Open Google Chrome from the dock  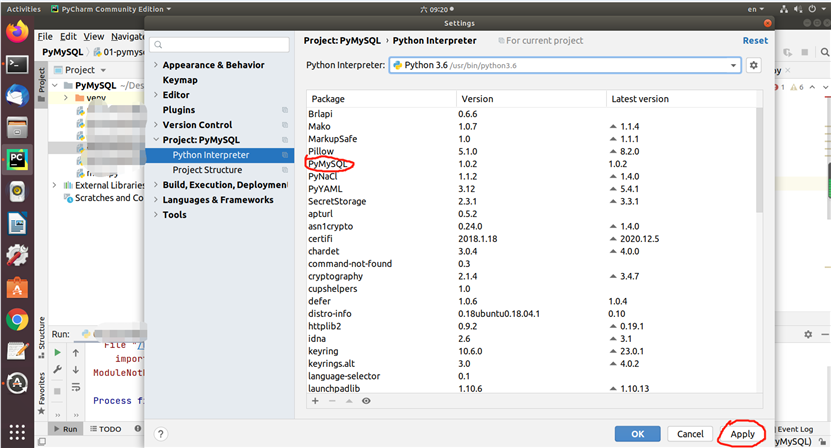pos(17,320)
